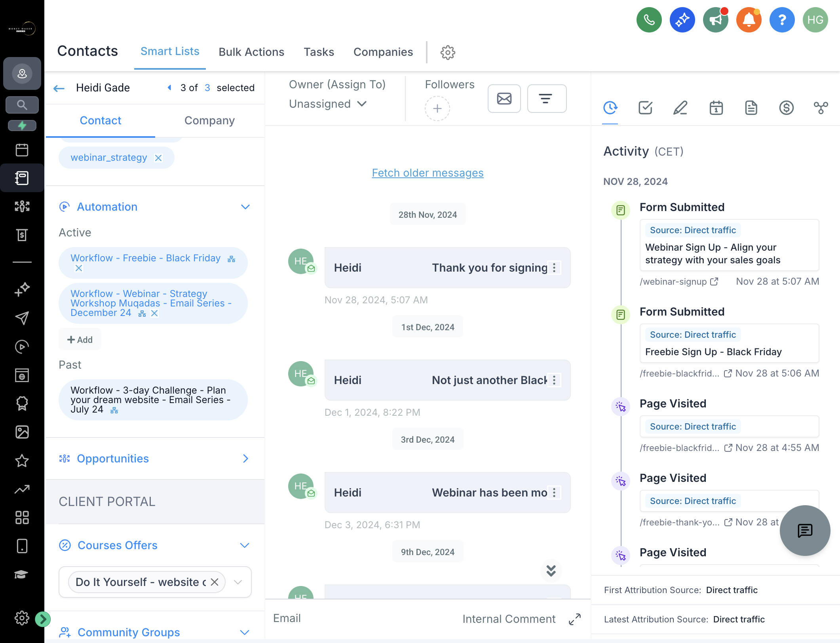This screenshot has height=643, width=840.
Task: Add a follower with plus circle
Action: (x=437, y=108)
